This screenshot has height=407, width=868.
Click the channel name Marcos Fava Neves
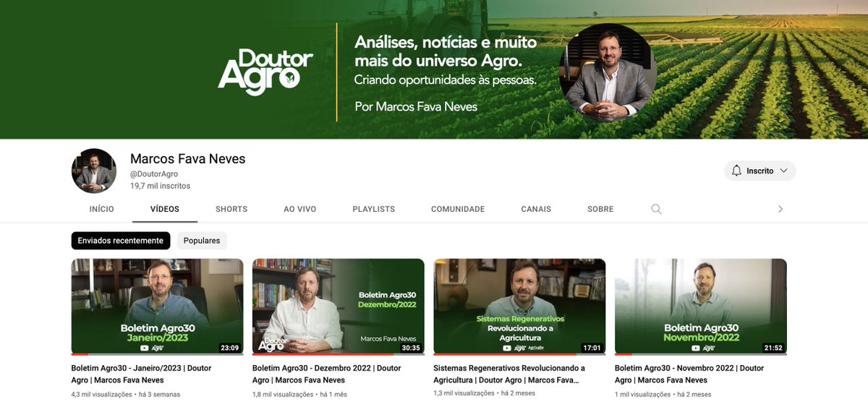(x=188, y=159)
